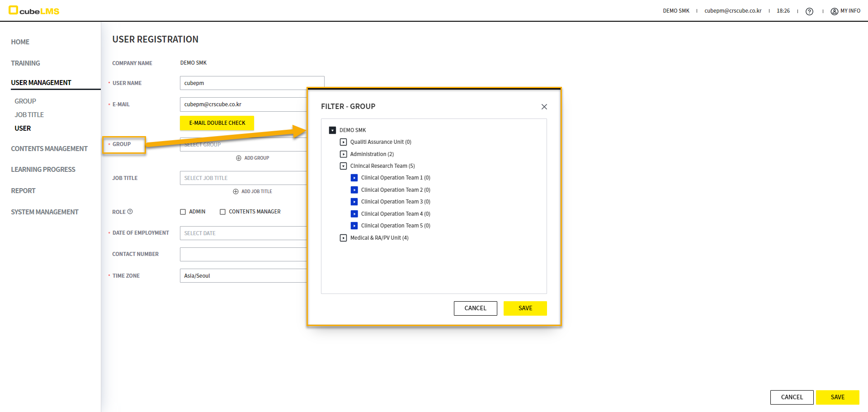Select Clinical Operation Team 1 blue icon
The image size is (868, 412).
point(354,178)
